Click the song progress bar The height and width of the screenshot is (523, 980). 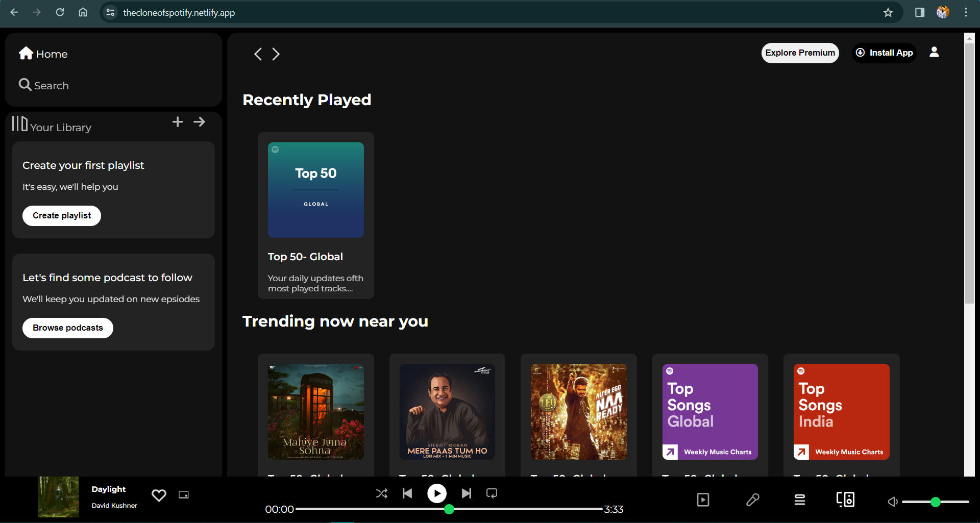pyautogui.click(x=449, y=509)
